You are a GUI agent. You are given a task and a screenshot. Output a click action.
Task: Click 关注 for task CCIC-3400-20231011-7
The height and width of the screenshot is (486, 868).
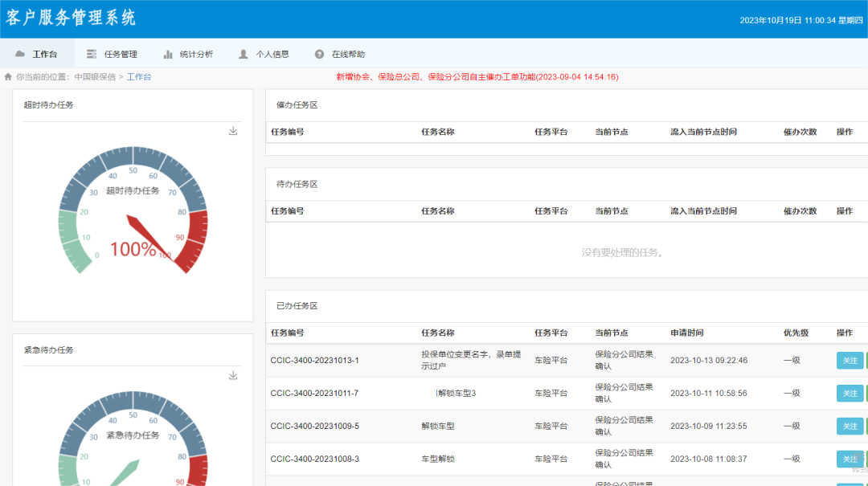(x=850, y=393)
